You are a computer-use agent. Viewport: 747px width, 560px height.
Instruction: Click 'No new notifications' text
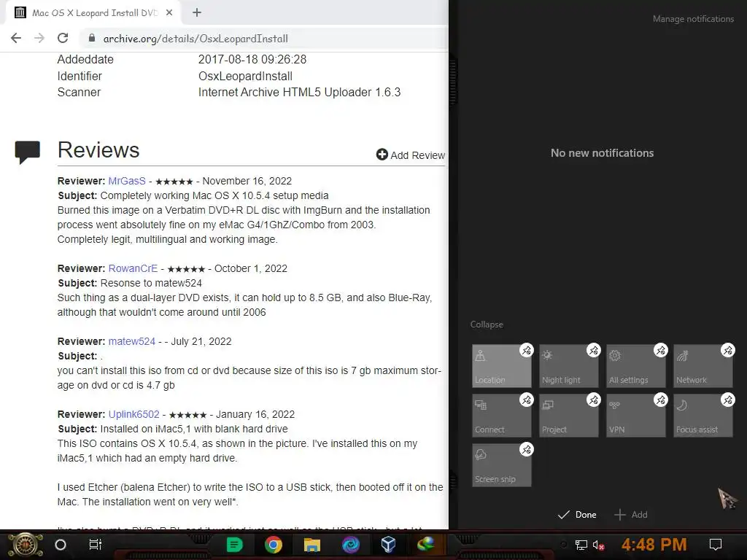click(x=602, y=153)
